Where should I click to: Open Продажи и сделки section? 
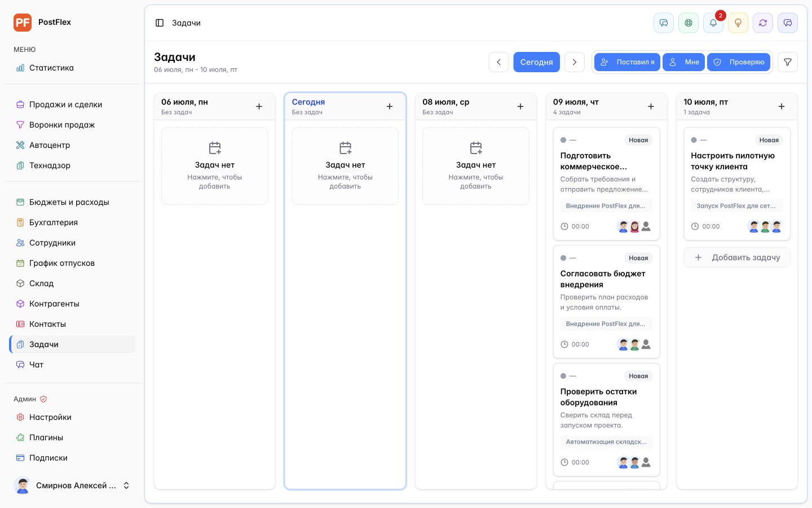[x=72, y=104]
